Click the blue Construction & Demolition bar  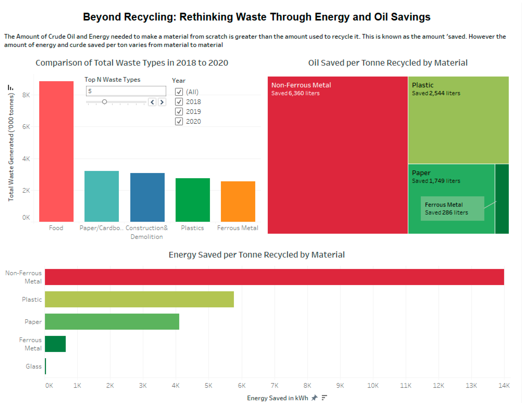[147, 197]
